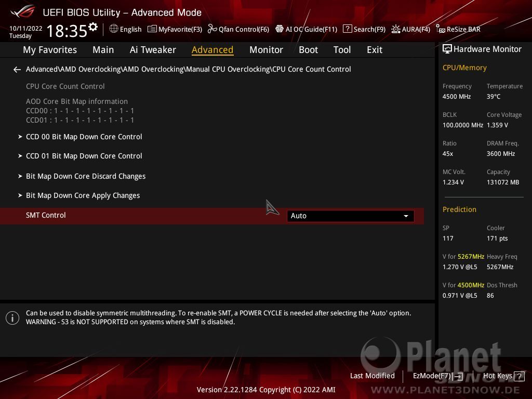Click the Hardware Monitor display icon
This screenshot has width=532, height=399.
point(447,49)
